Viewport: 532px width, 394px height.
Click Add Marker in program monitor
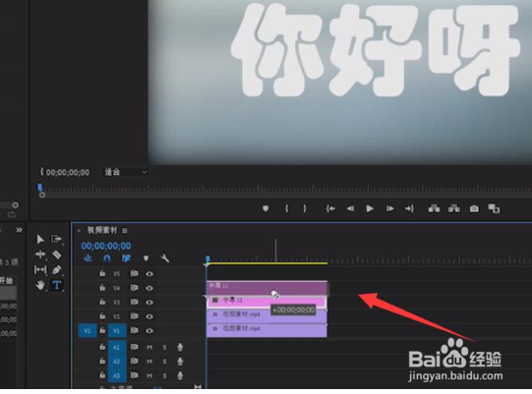[266, 208]
